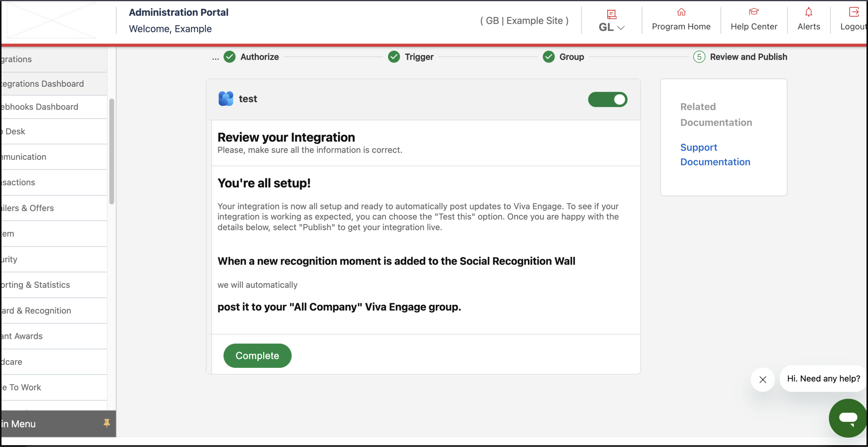Viewport: 868px width, 447px height.
Task: Click the Alerts bell icon
Action: 808,12
